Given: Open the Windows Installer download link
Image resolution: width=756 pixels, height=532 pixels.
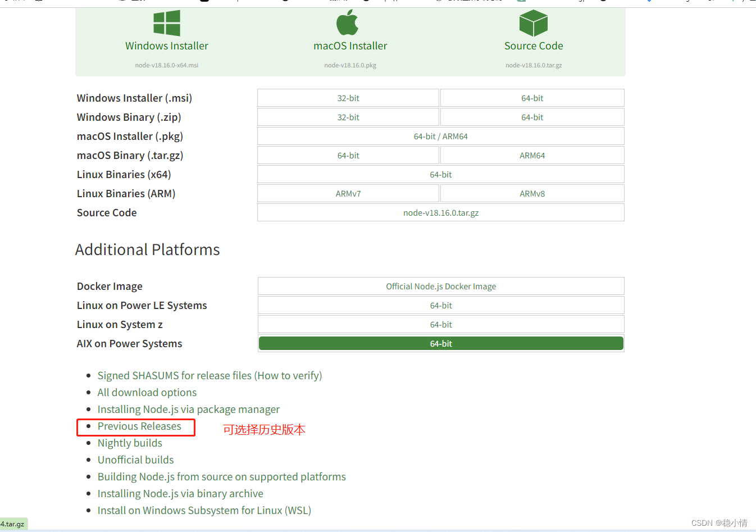Looking at the screenshot, I should [167, 46].
